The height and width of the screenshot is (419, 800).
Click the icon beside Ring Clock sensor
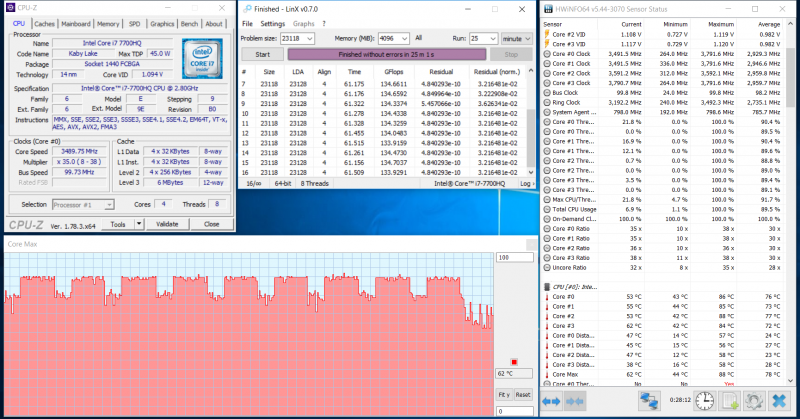pos(547,102)
